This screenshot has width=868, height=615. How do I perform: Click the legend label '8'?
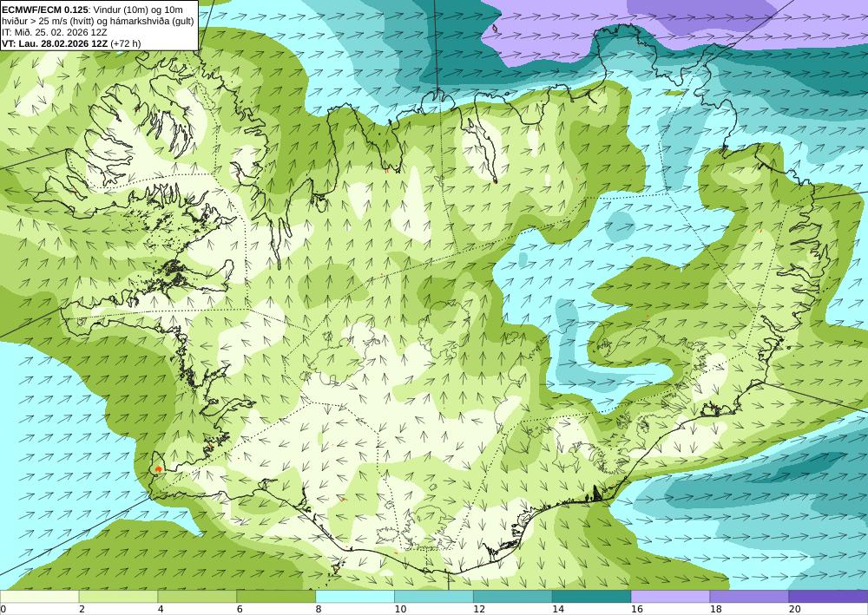pos(319,609)
